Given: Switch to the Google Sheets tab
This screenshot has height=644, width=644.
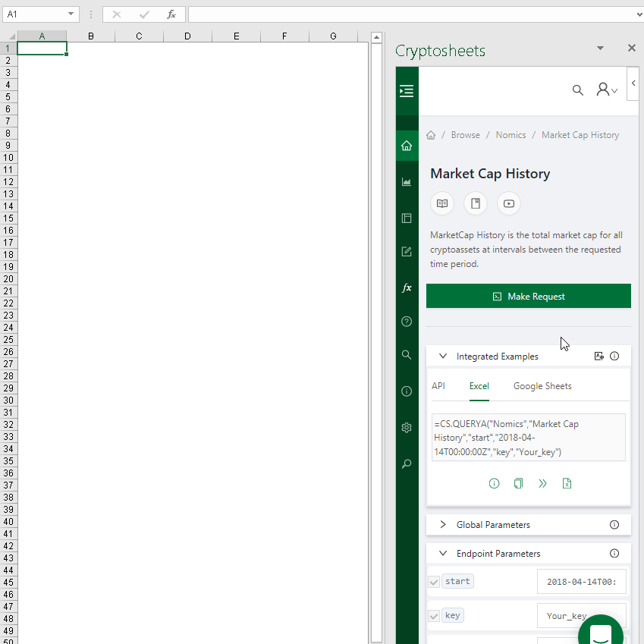Looking at the screenshot, I should click(542, 385).
